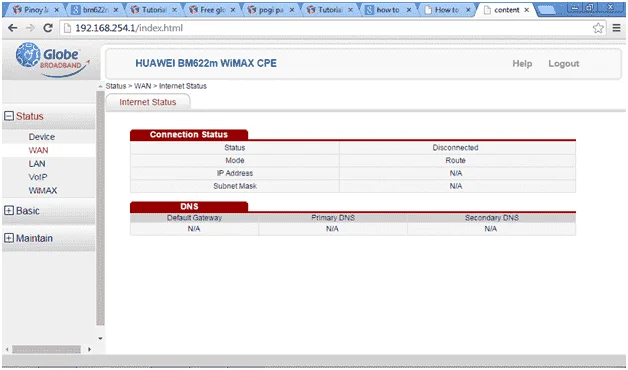628x370 pixels.
Task: Select WAN in the sidebar
Action: tap(38, 150)
